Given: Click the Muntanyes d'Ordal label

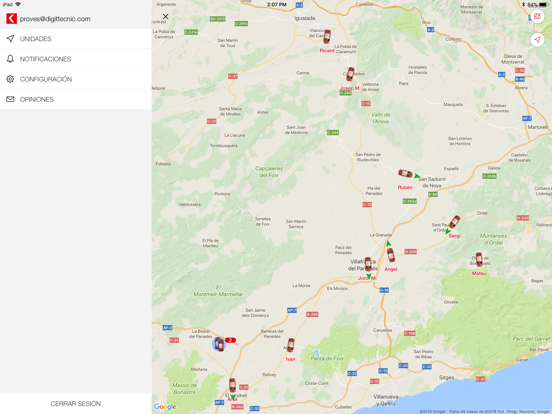Looking at the screenshot, I should (x=493, y=239).
